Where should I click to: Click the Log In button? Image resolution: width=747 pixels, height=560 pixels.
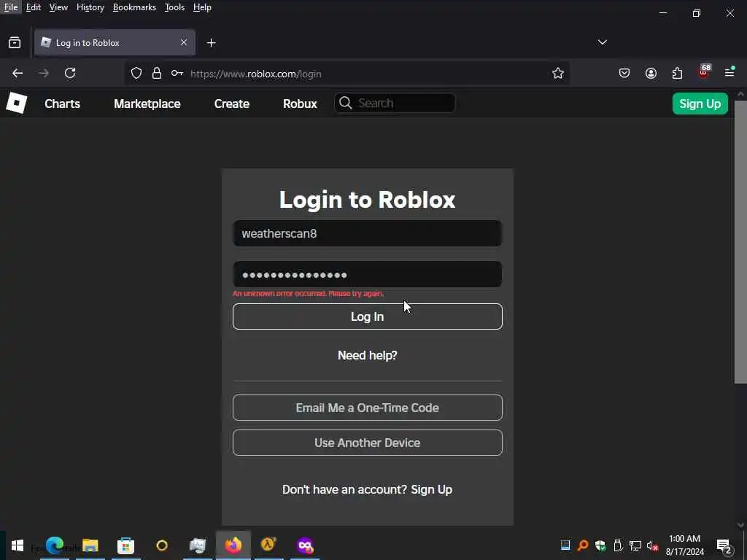click(368, 316)
